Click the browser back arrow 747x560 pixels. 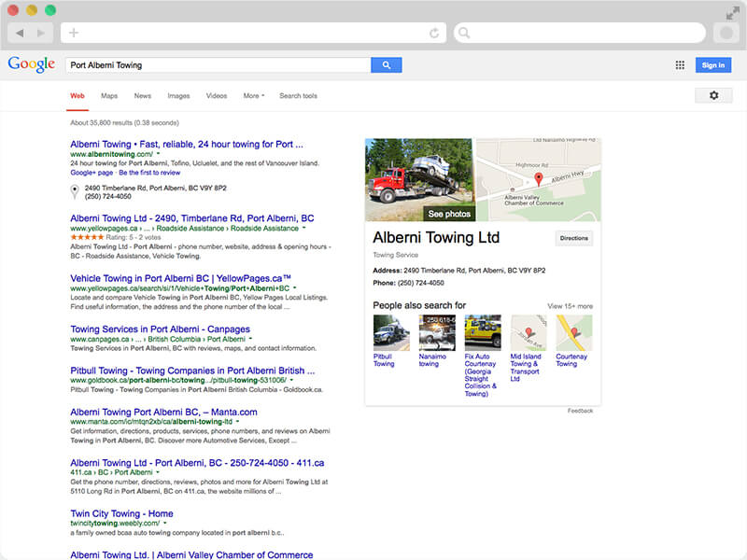[x=20, y=33]
